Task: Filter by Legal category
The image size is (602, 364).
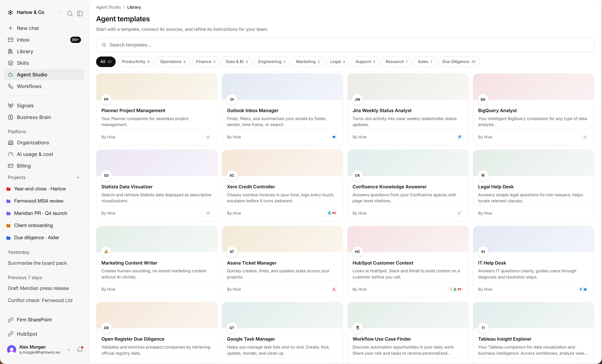Action: pos(337,62)
